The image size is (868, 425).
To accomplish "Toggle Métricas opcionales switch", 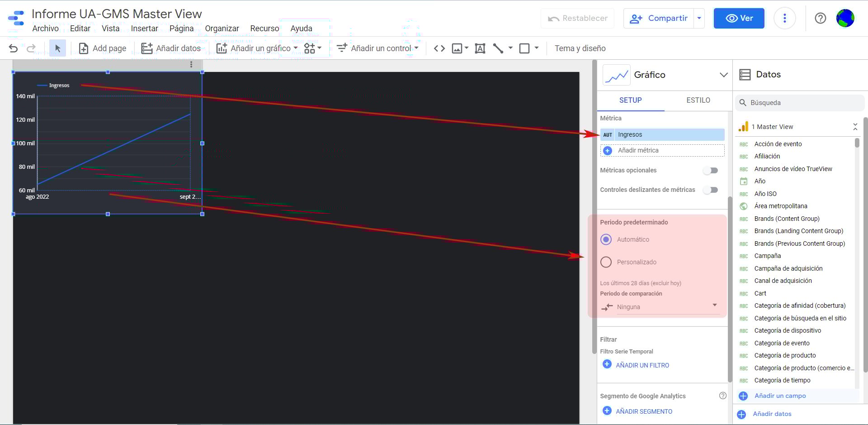I will tap(710, 171).
